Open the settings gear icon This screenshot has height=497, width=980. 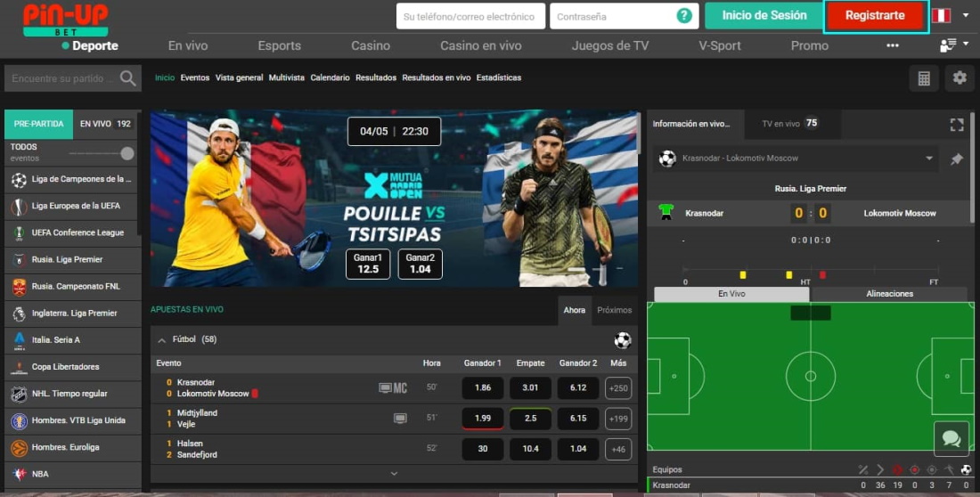(960, 78)
